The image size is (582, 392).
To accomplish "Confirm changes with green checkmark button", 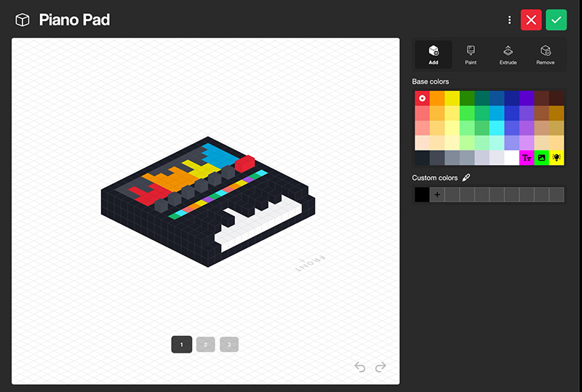I will pyautogui.click(x=556, y=20).
